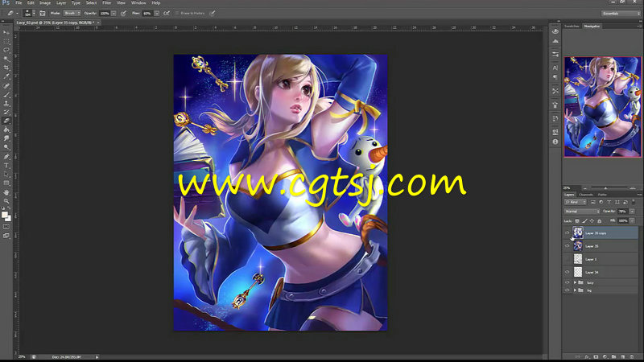
Task: Open Essentials workspace dropdown
Action: click(621, 13)
